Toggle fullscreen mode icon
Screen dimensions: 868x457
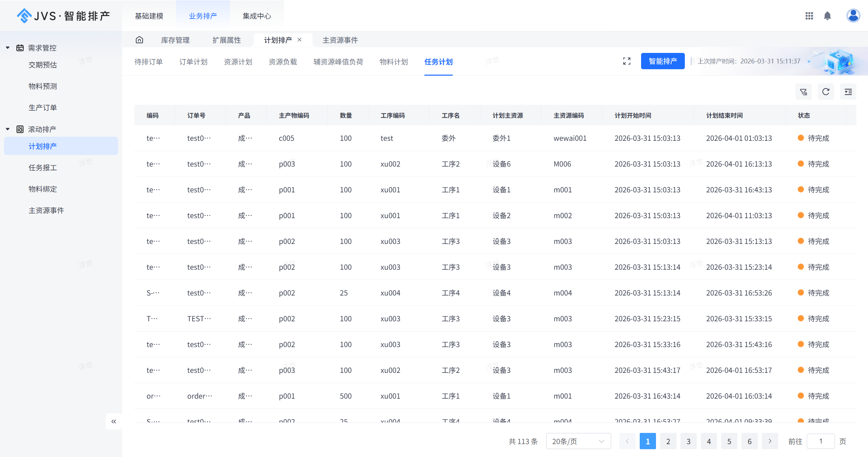[x=626, y=61]
